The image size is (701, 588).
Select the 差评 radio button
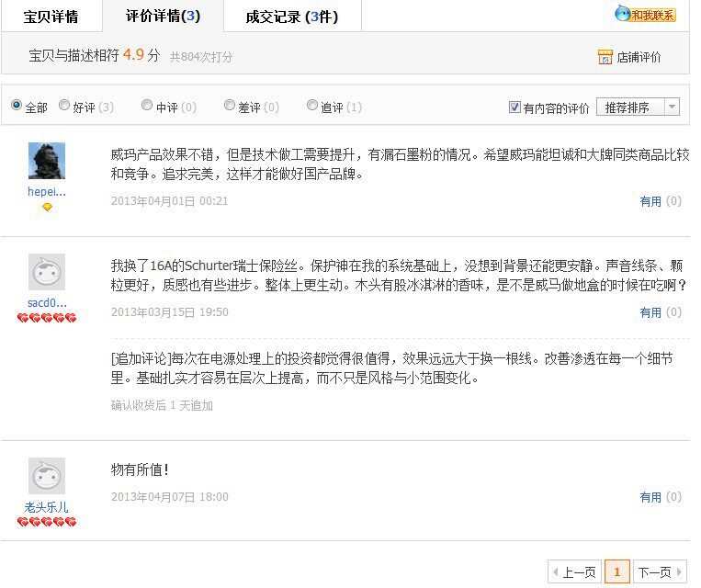click(230, 106)
